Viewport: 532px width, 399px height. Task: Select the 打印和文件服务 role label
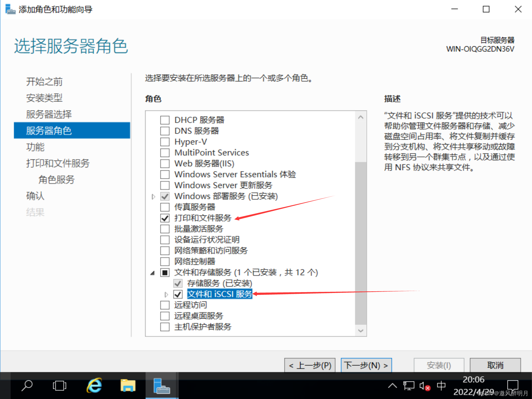203,218
